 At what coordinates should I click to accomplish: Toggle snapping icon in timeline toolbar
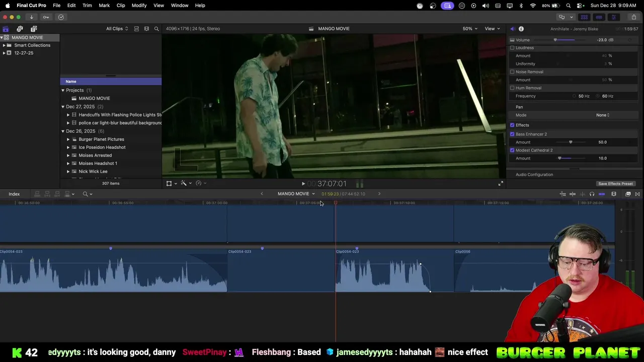pyautogui.click(x=602, y=194)
